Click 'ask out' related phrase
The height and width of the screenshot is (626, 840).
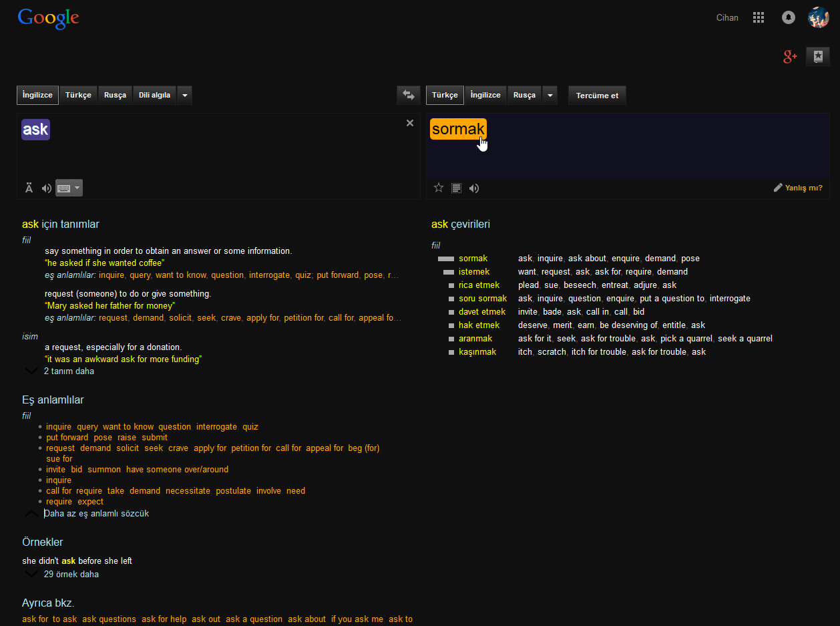point(206,619)
